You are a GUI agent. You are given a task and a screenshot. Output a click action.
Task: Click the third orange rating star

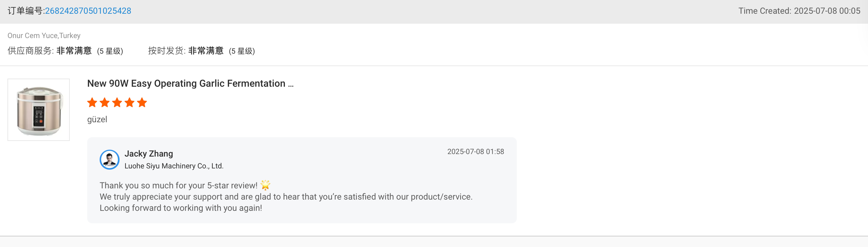point(117,102)
